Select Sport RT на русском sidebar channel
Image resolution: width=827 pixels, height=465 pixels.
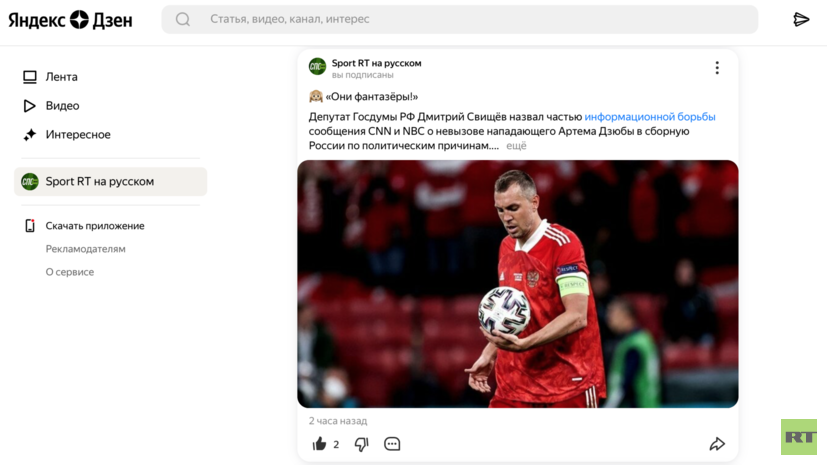click(x=110, y=181)
